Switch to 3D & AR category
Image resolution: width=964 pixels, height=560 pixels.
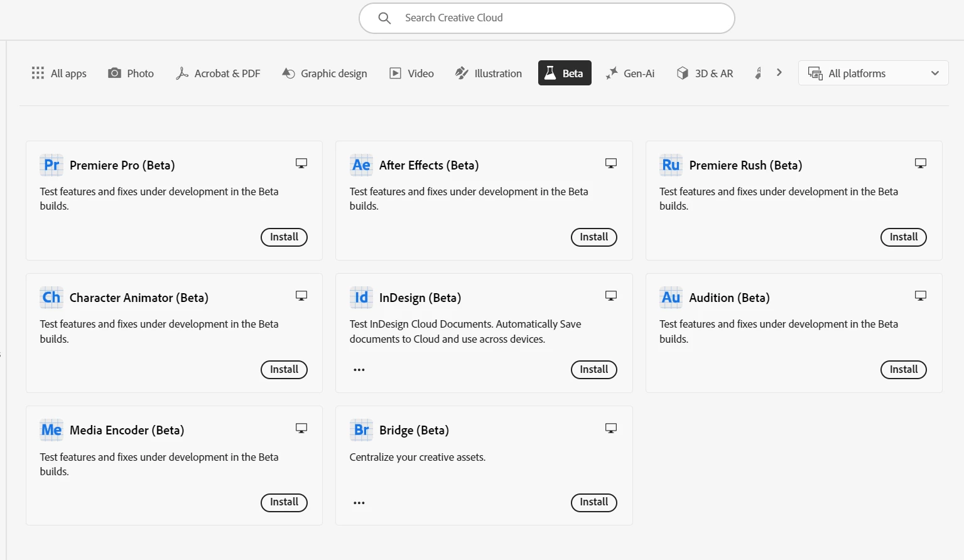(705, 73)
